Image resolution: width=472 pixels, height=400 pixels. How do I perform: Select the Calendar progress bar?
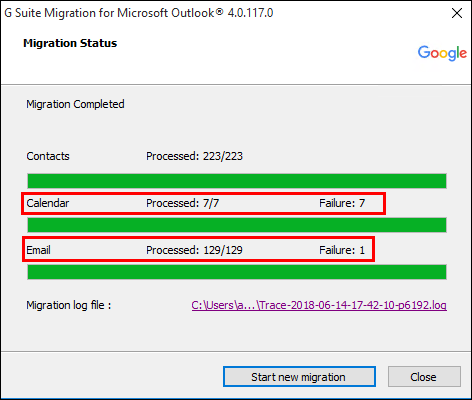[237, 225]
